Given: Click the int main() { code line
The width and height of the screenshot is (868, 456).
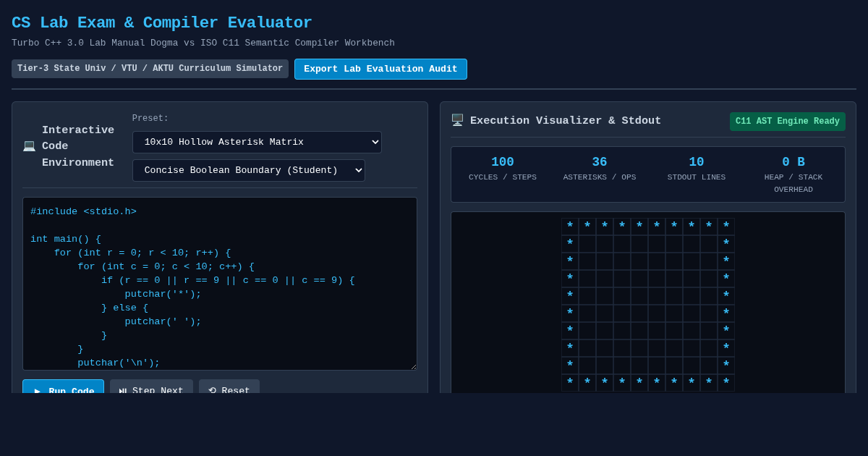Looking at the screenshot, I should pos(66,239).
